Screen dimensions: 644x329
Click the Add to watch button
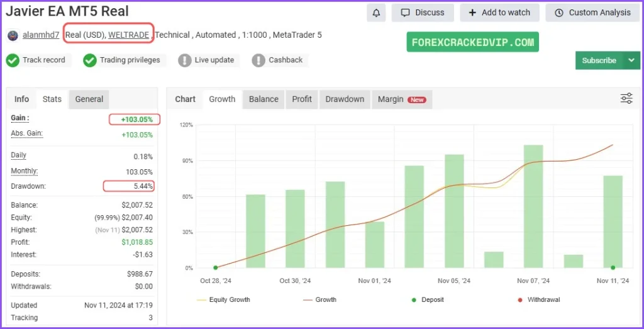(x=499, y=13)
